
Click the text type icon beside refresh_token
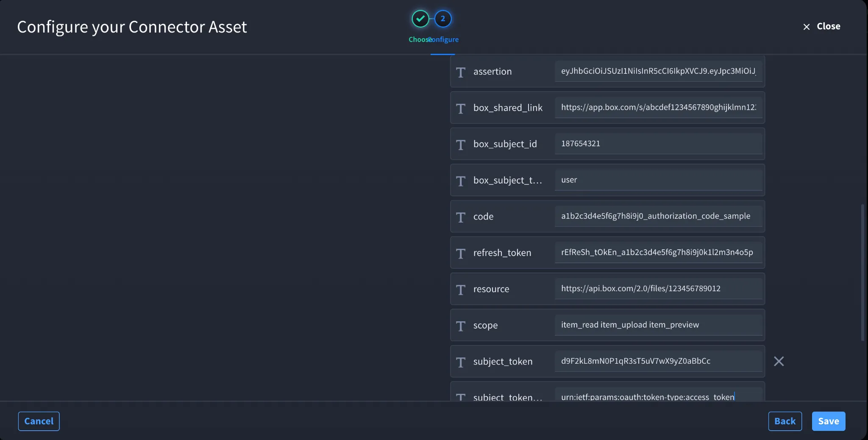[x=461, y=253]
